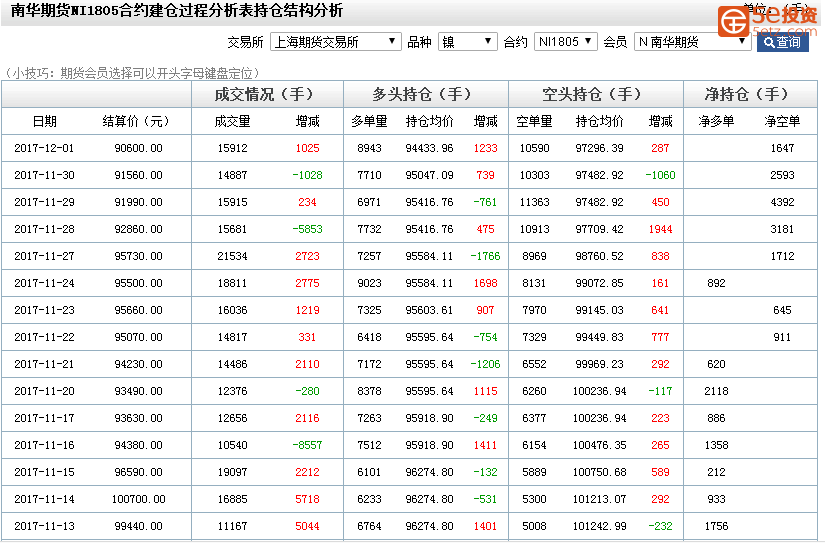Click short position value 11363
Viewport: 825px width, 543px height.
pyautogui.click(x=534, y=202)
